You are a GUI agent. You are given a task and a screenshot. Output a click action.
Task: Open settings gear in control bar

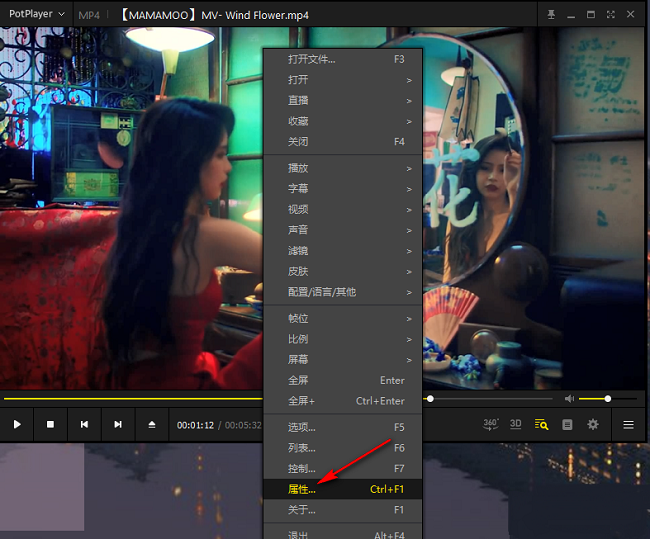[593, 424]
